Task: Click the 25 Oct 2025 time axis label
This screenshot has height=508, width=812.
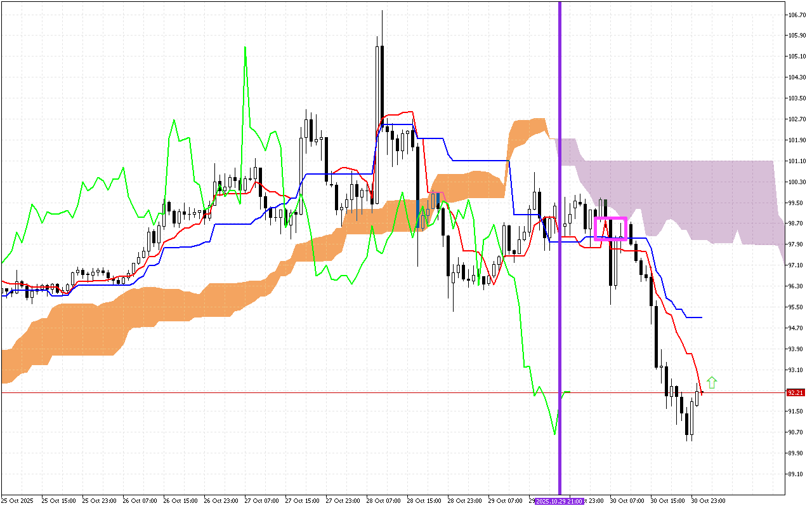Action: (17, 501)
